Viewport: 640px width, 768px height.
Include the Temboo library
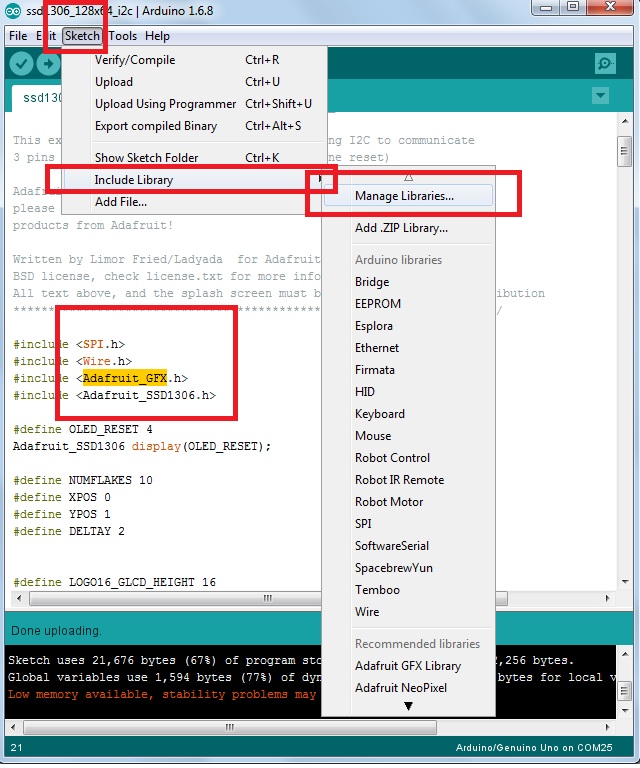pos(408,590)
